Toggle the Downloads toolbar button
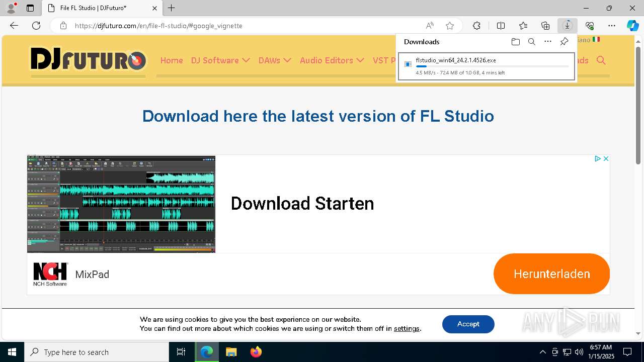Image resolution: width=644 pixels, height=362 pixels. [568, 26]
